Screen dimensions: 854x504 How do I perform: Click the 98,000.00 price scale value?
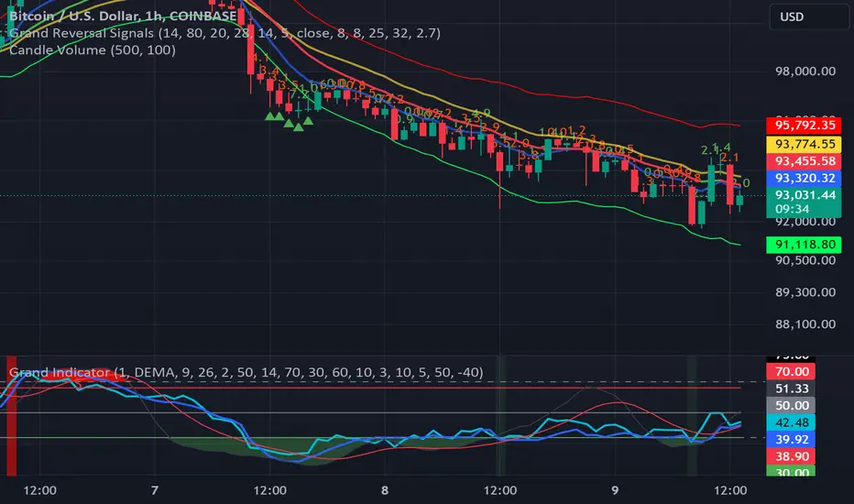click(x=805, y=71)
